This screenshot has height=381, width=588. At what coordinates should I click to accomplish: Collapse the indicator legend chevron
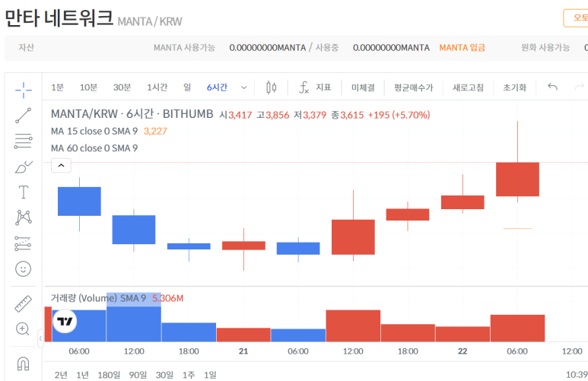coord(61,165)
